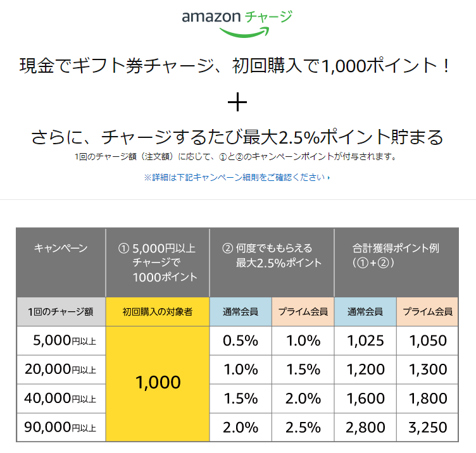Image resolution: width=476 pixels, height=453 pixels.
Task: Click the large plus sign between headlines
Action: pyautogui.click(x=237, y=102)
